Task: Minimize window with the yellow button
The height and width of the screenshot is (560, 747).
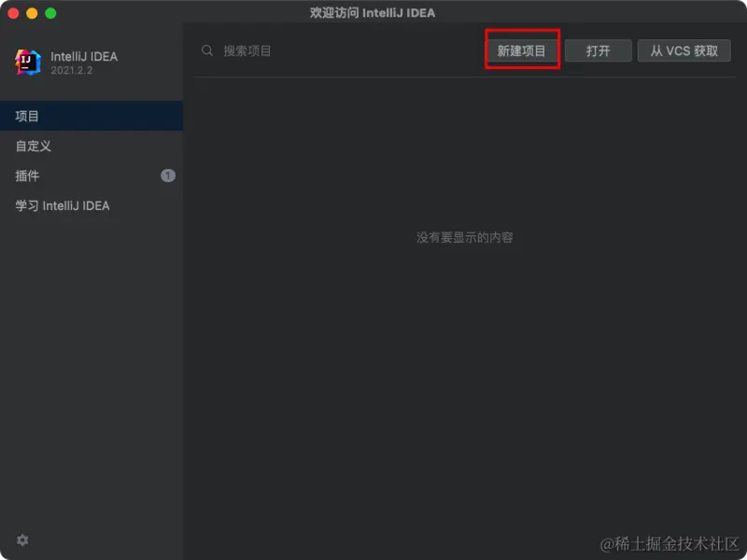Action: (x=32, y=13)
